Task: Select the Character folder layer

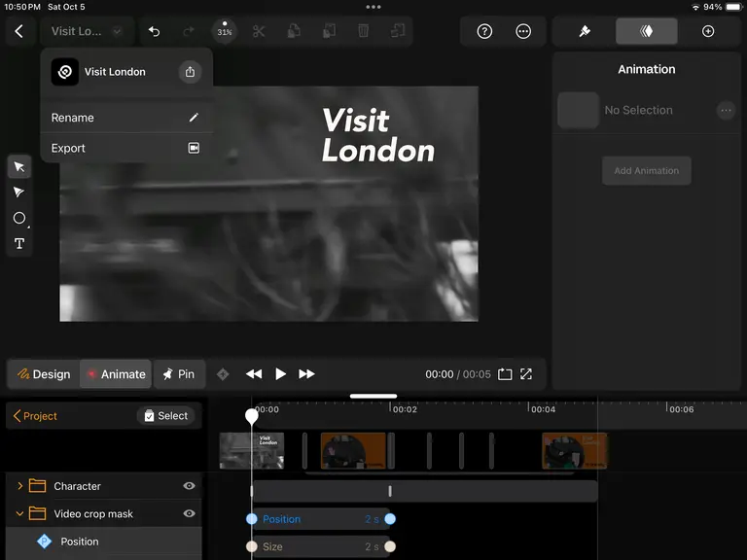Action: pos(104,486)
